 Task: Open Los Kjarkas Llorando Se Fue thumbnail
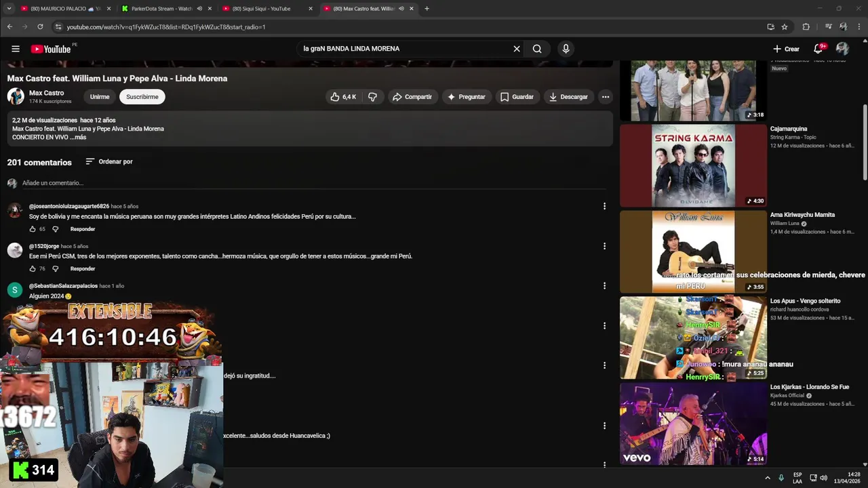(x=693, y=424)
